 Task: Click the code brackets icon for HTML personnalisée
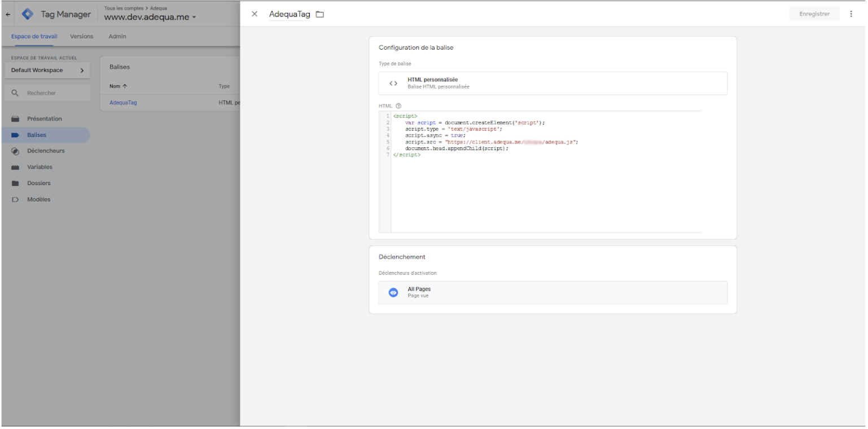(393, 83)
